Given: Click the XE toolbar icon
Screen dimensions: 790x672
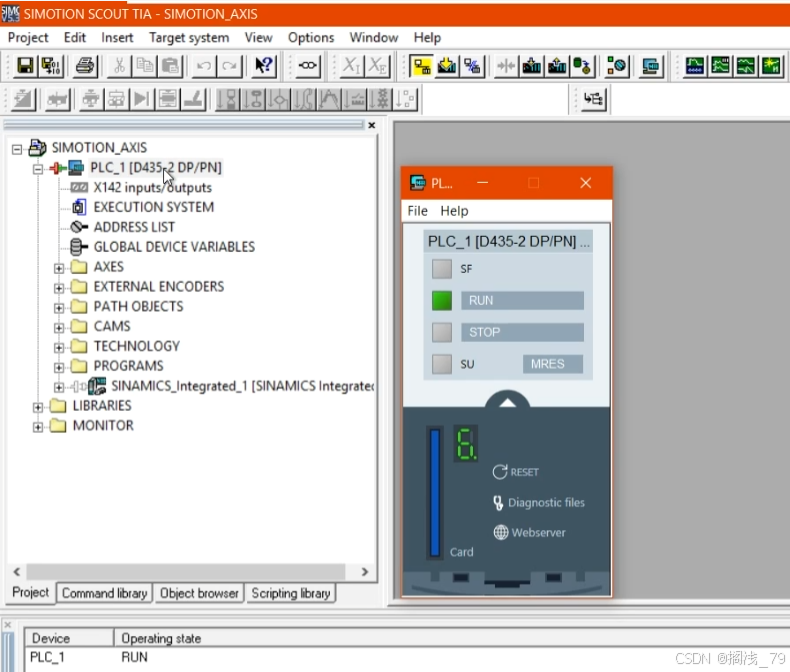Looking at the screenshot, I should [378, 65].
